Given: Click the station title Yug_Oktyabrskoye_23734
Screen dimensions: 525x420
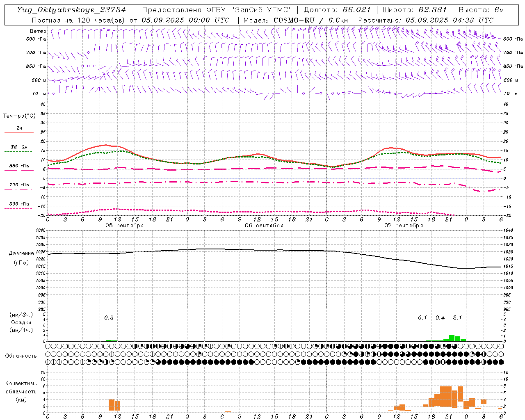Looking at the screenshot, I should click(x=71, y=10).
